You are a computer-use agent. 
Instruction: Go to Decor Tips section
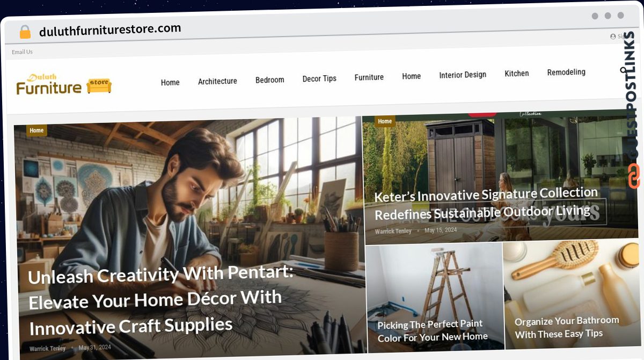coord(319,78)
